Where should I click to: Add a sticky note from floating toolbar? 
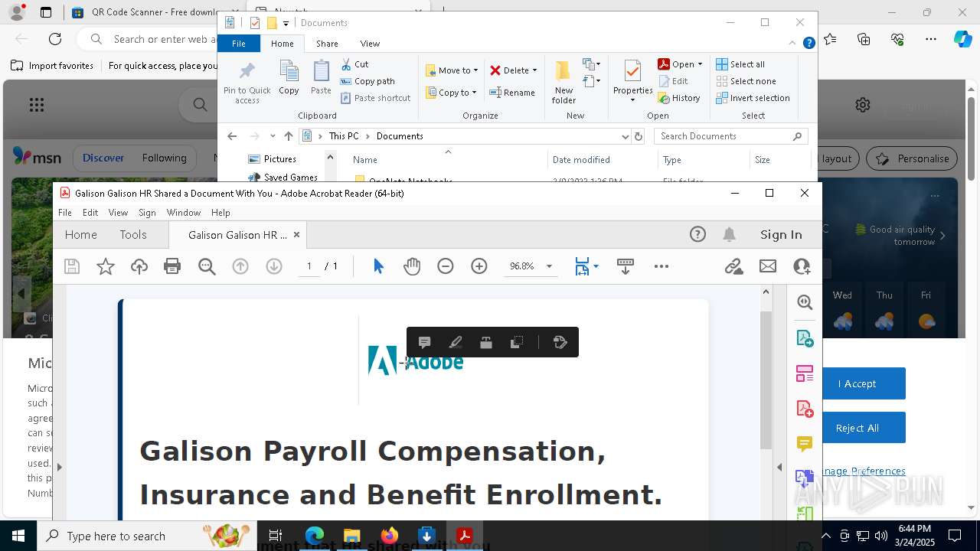(x=425, y=342)
